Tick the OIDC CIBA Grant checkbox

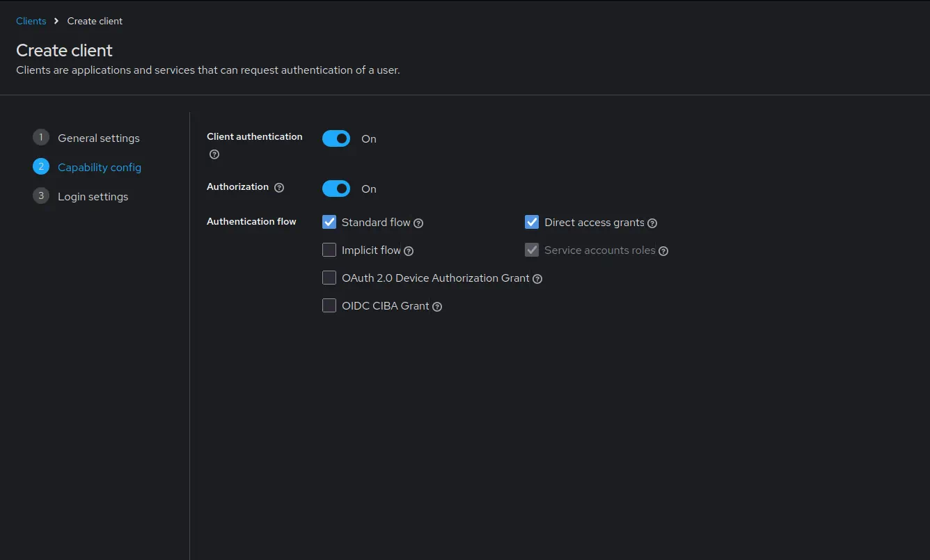[x=329, y=306]
